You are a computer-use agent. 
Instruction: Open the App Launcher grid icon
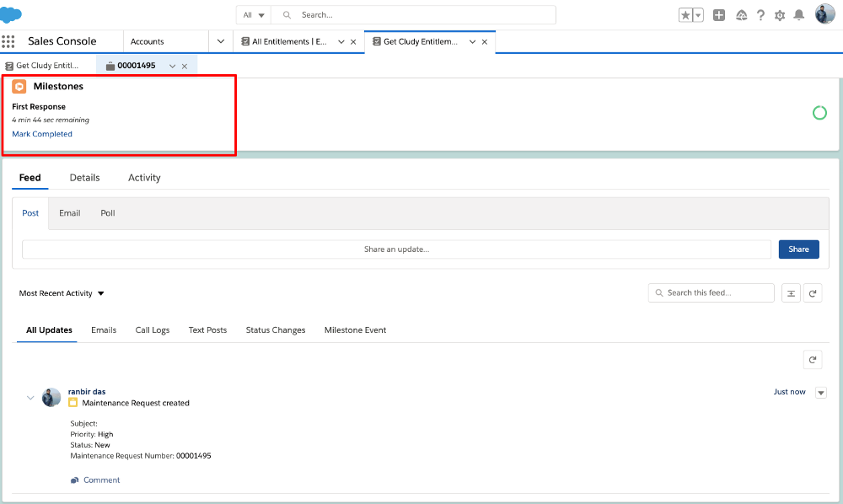click(x=8, y=41)
